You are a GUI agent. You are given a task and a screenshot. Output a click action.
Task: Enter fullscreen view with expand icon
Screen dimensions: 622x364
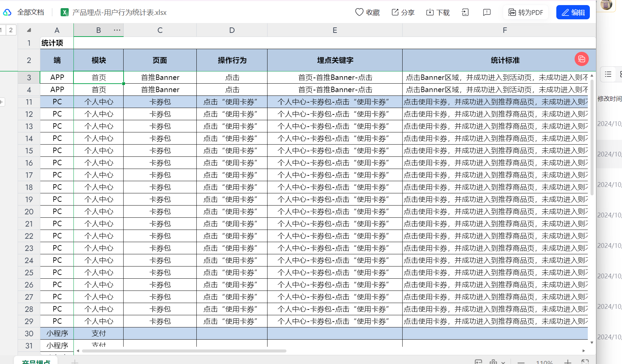[x=585, y=362]
